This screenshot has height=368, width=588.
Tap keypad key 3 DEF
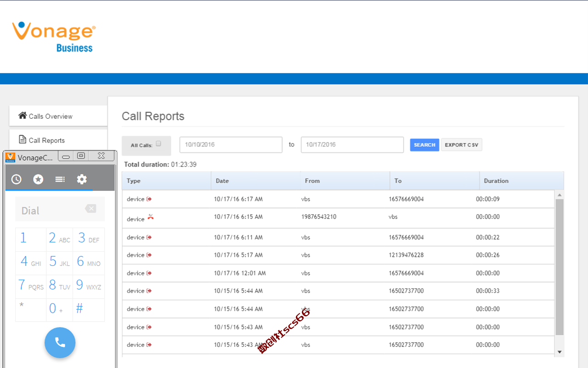89,239
